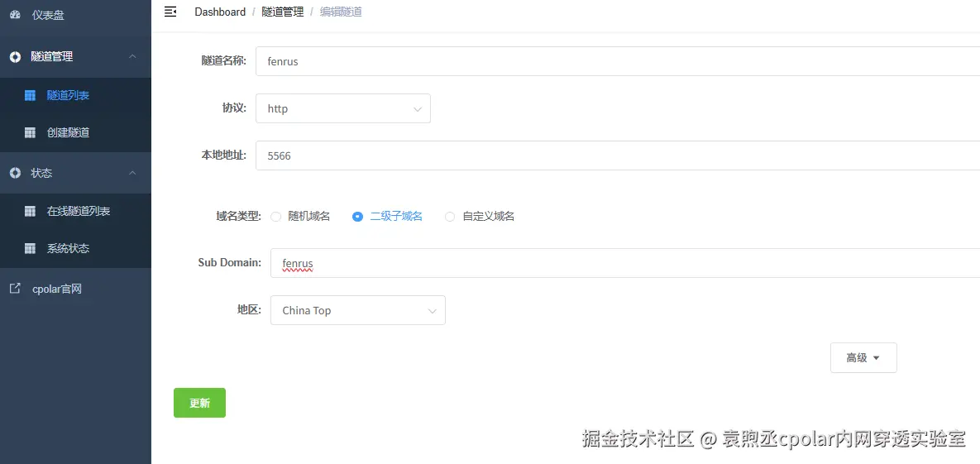Collapse the 状态 menu chevron

(x=132, y=173)
